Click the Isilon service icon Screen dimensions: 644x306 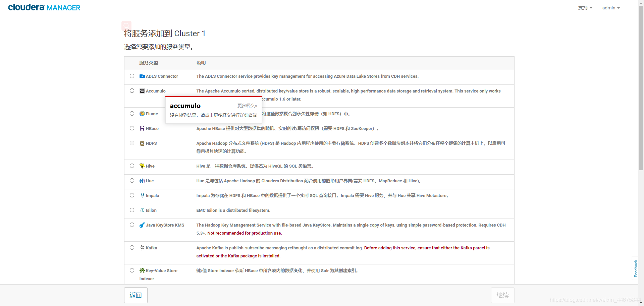(142, 210)
